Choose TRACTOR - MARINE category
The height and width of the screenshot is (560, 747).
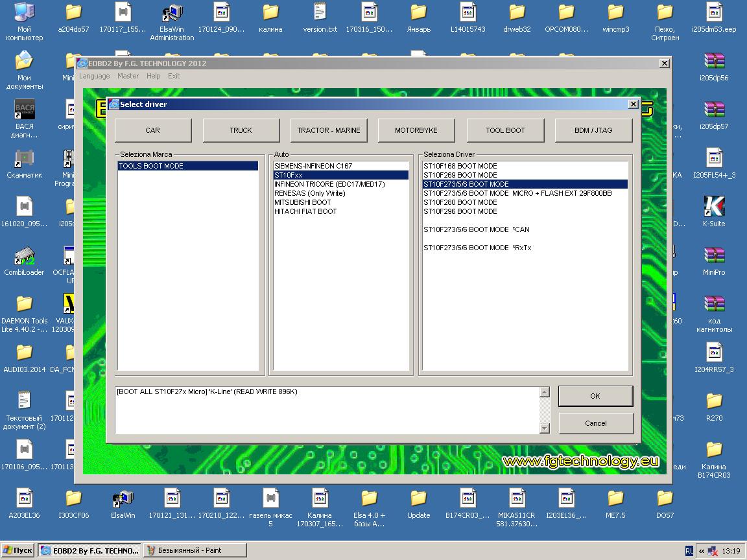pyautogui.click(x=329, y=130)
